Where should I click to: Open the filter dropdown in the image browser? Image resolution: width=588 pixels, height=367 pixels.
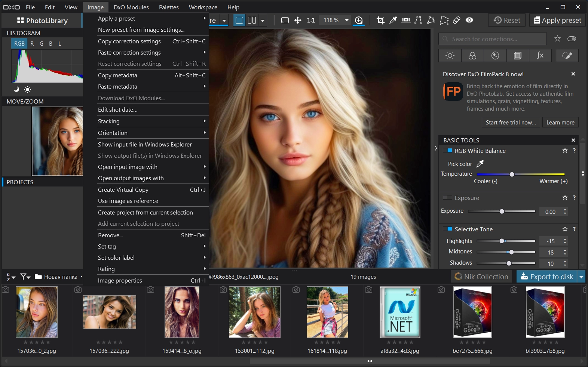point(25,277)
